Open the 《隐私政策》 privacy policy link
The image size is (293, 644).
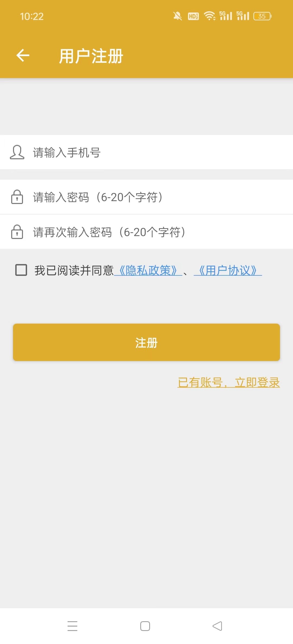(x=148, y=271)
